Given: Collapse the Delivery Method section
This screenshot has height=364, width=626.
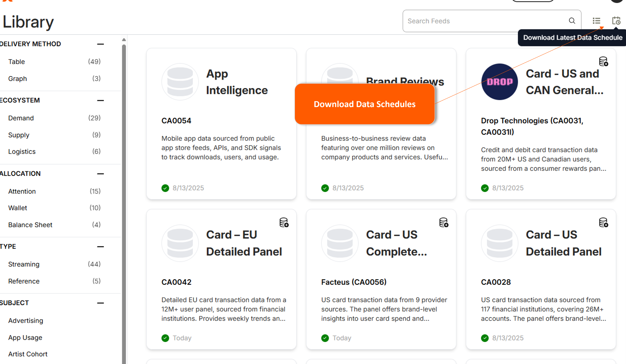Looking at the screenshot, I should coord(100,44).
